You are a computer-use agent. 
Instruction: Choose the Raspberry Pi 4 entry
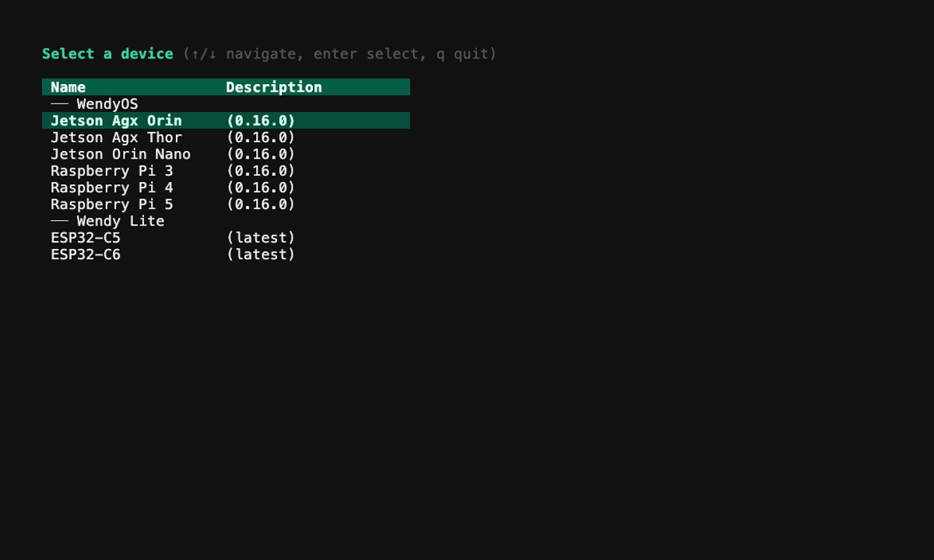pos(226,187)
